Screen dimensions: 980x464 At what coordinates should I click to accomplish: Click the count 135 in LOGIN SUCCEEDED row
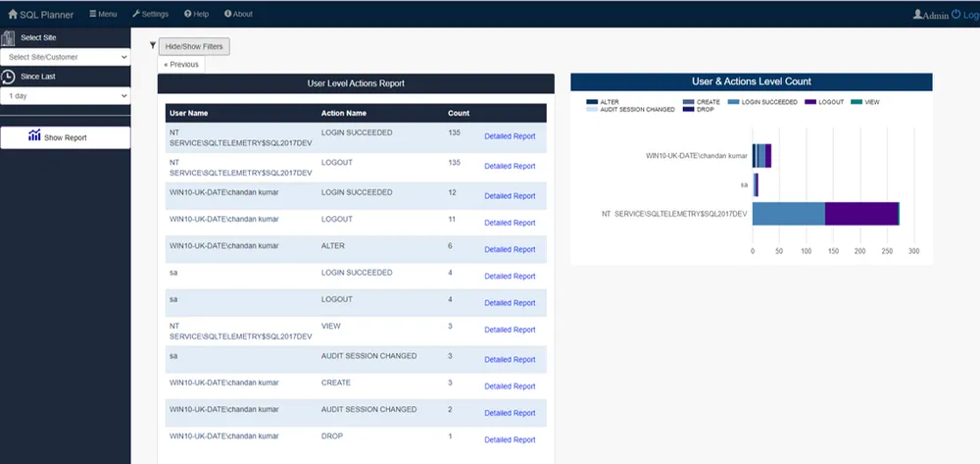[455, 132]
